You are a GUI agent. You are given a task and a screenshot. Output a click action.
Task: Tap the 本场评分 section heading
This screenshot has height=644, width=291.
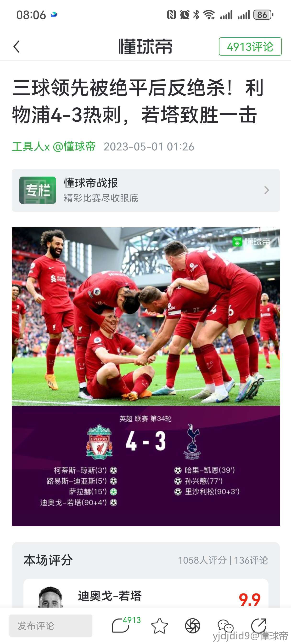48,560
